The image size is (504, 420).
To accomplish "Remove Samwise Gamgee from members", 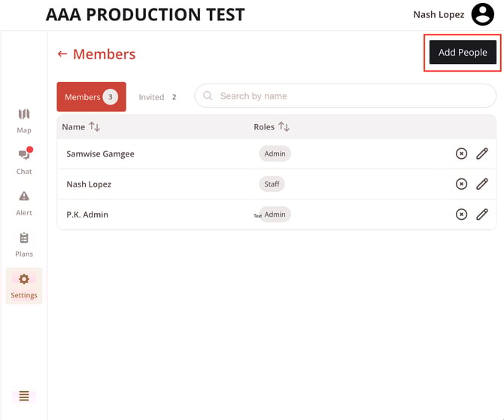I will tap(461, 154).
